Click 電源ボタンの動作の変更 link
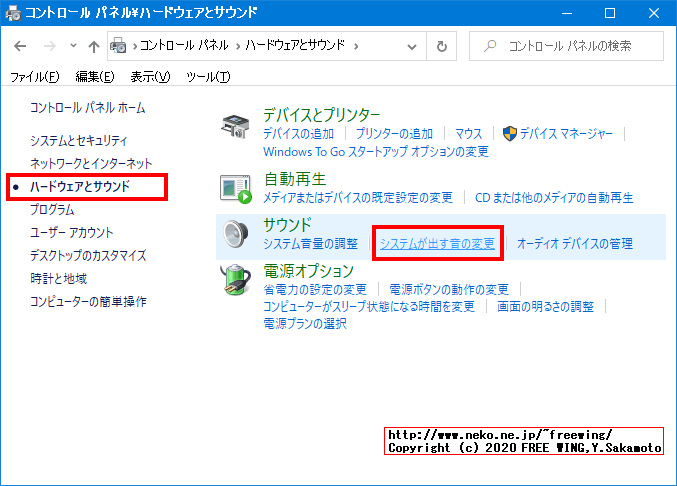This screenshot has height=486, width=677. (x=449, y=289)
